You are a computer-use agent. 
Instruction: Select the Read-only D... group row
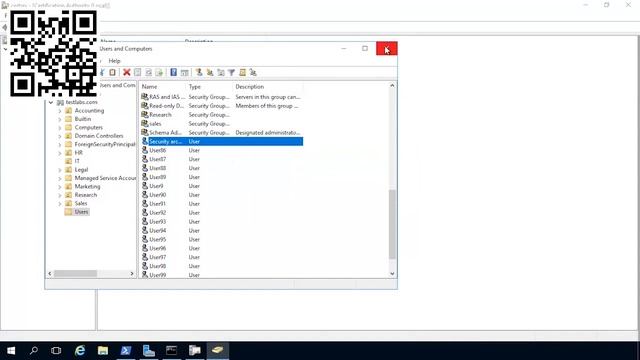222,106
